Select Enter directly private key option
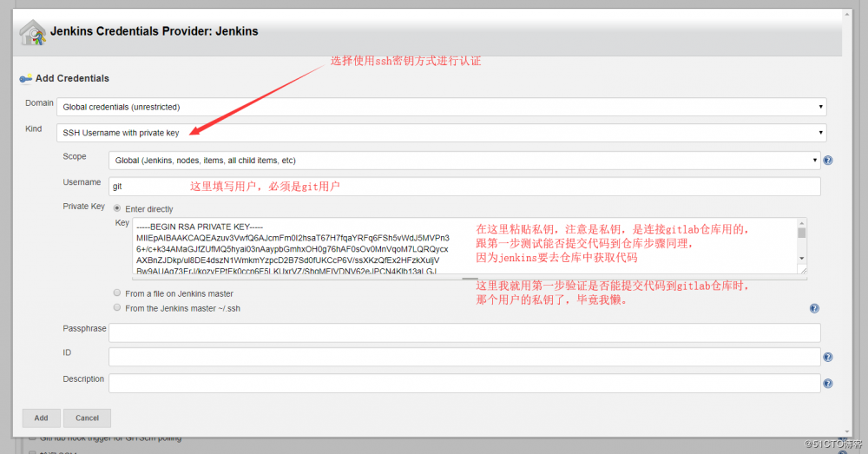The height and width of the screenshot is (454, 868). [x=117, y=208]
